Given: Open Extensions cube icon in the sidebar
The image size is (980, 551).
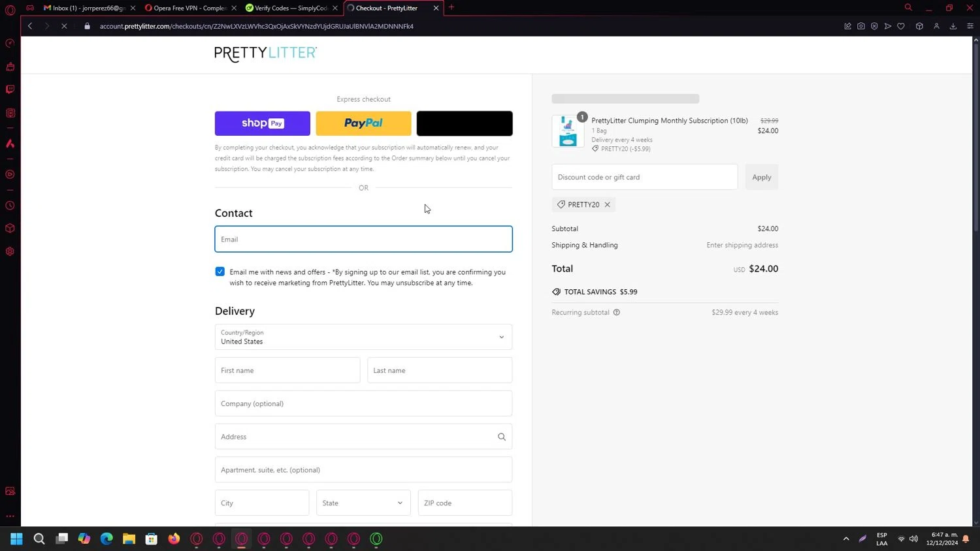Looking at the screenshot, I should pos(10,228).
